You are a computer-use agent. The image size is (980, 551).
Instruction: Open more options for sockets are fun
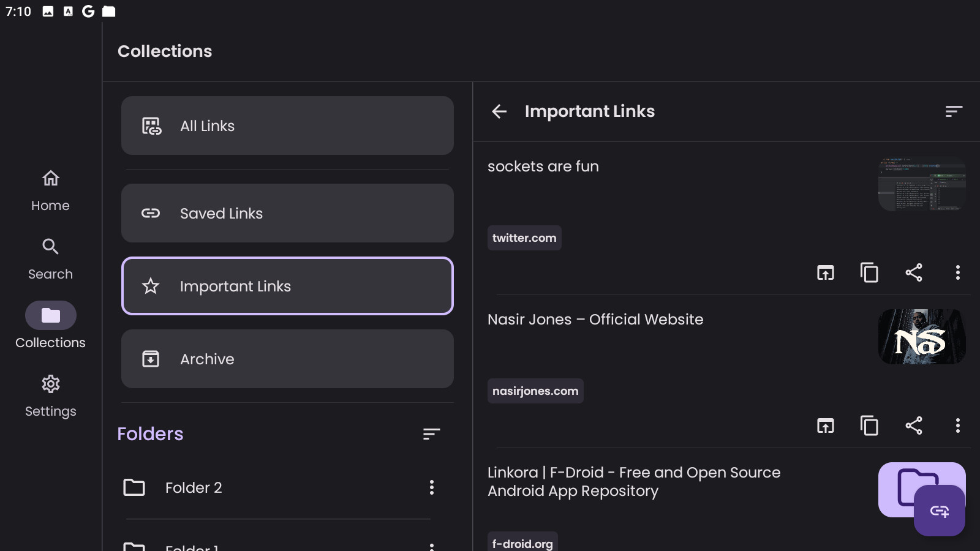(957, 272)
